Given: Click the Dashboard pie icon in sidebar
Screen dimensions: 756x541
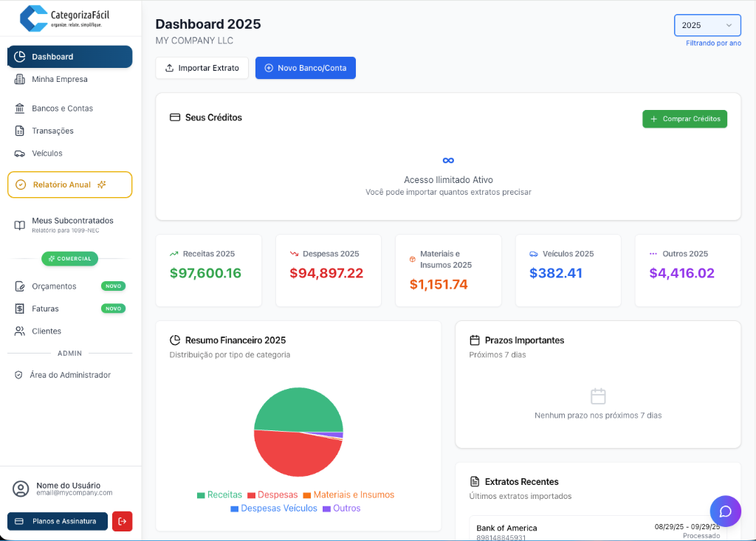Looking at the screenshot, I should click(x=20, y=57).
